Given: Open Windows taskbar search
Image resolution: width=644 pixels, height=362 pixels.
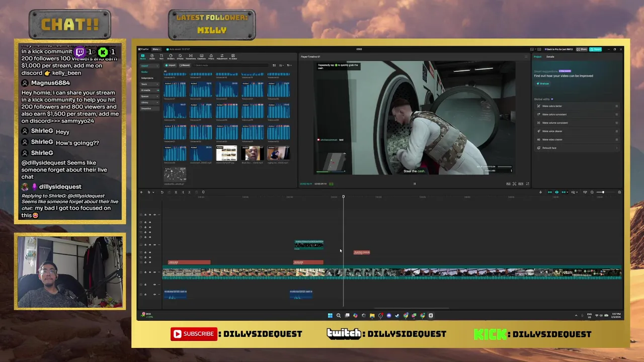Looking at the screenshot, I should [x=339, y=315].
